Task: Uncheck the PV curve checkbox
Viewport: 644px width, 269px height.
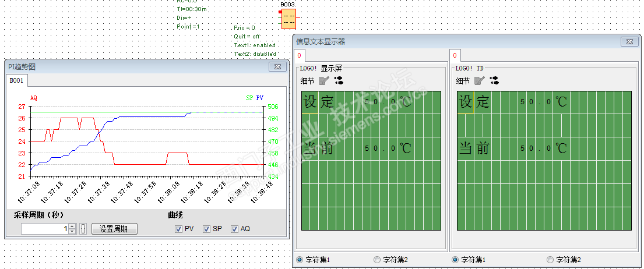Action: click(x=178, y=229)
